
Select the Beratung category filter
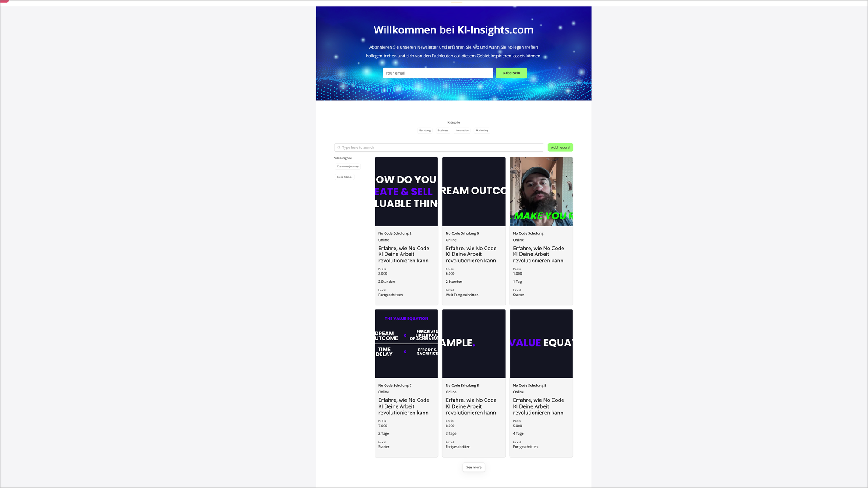click(x=425, y=131)
